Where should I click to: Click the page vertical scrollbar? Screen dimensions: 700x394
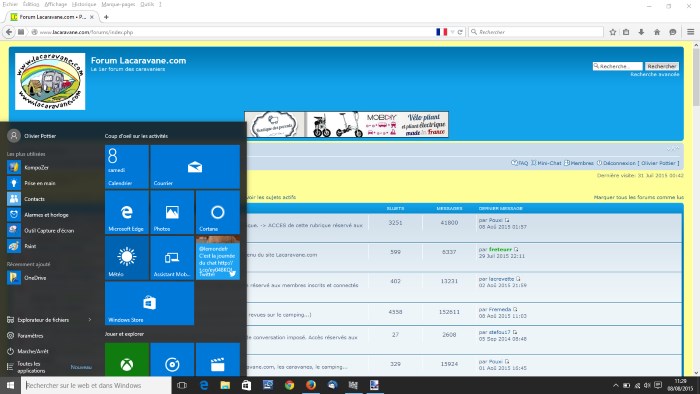tap(696, 209)
